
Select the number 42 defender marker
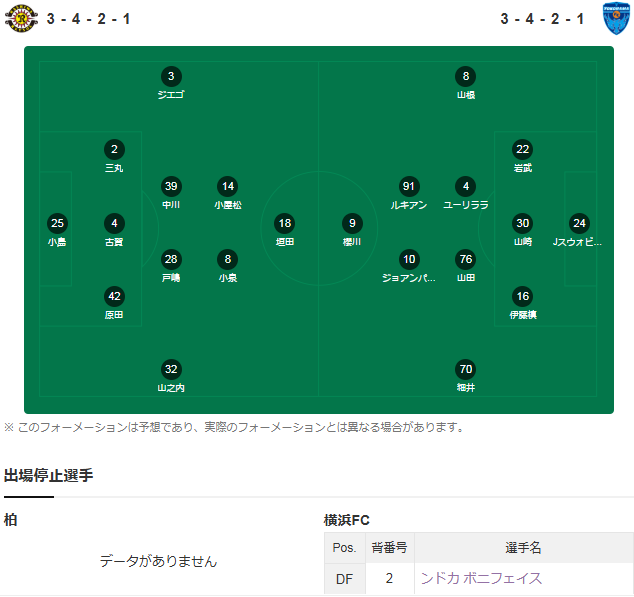[x=114, y=296]
